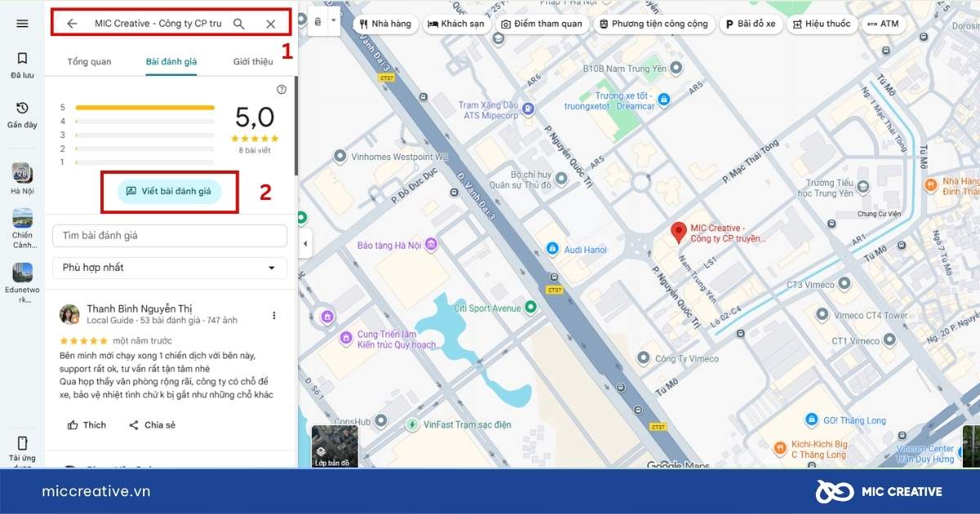Click the Tìm bài đánh giá search field
The image size is (980, 514).
point(170,236)
